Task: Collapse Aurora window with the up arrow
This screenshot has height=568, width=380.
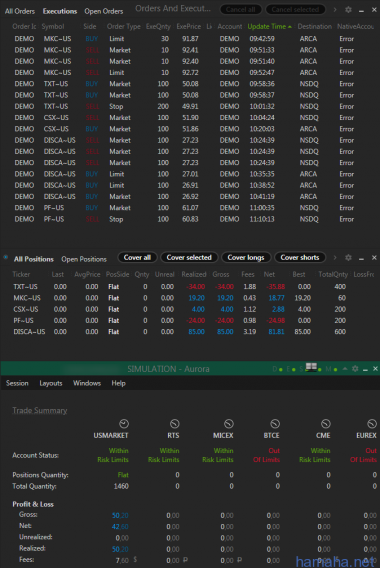Action: click(345, 369)
